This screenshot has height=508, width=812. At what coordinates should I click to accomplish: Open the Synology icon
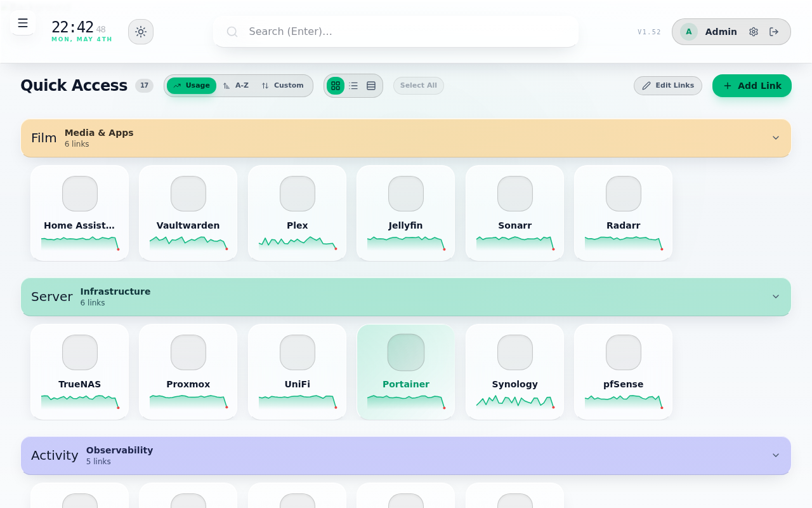click(515, 352)
